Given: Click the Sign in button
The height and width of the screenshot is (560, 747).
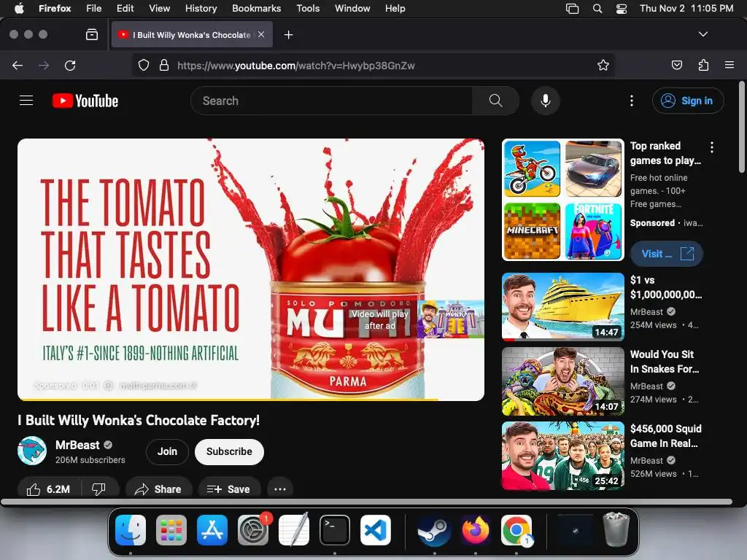Looking at the screenshot, I should (688, 101).
